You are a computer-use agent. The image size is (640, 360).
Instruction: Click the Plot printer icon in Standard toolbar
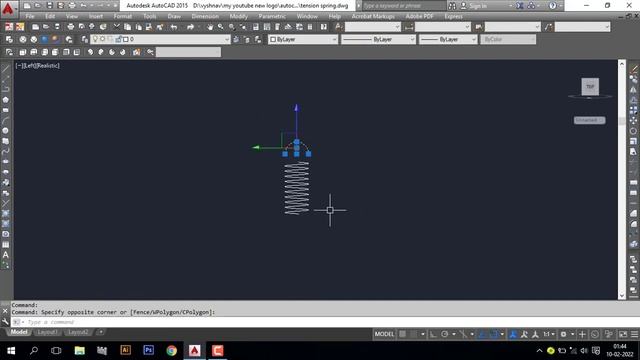click(70, 27)
